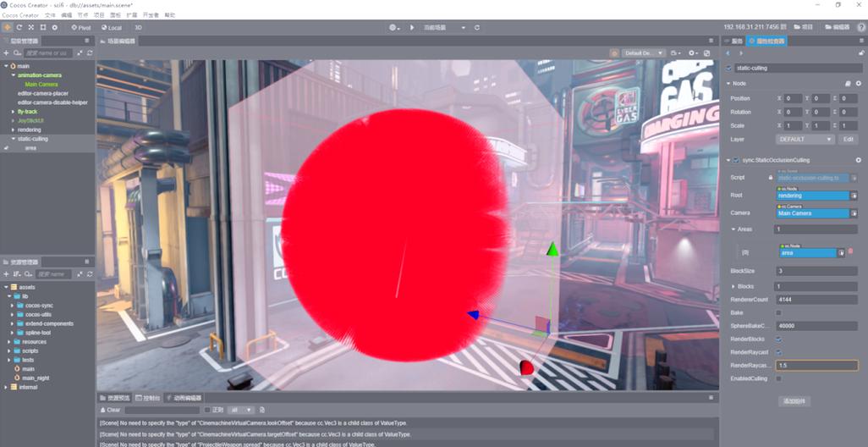Open StaticOcclusionCulling component gear menu

coord(859,160)
